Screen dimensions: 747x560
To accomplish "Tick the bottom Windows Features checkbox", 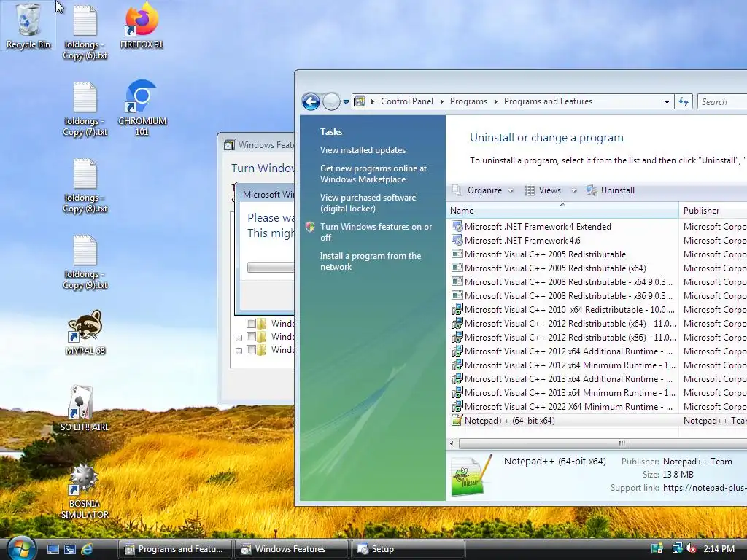I will point(251,350).
